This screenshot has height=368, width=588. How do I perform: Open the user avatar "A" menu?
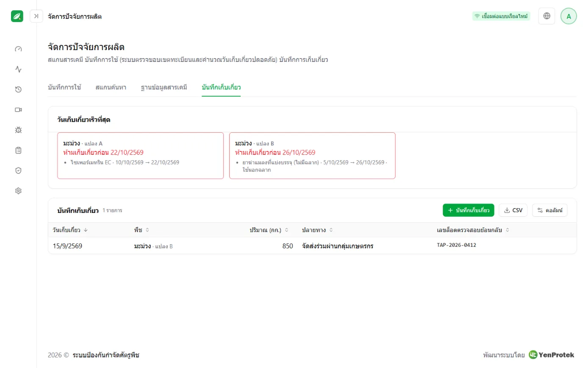569,16
